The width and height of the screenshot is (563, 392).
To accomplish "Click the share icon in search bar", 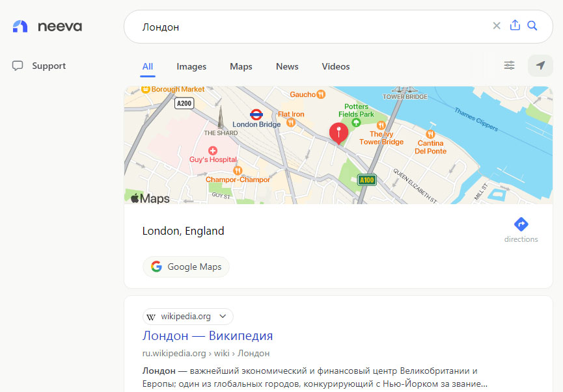I will tap(515, 25).
